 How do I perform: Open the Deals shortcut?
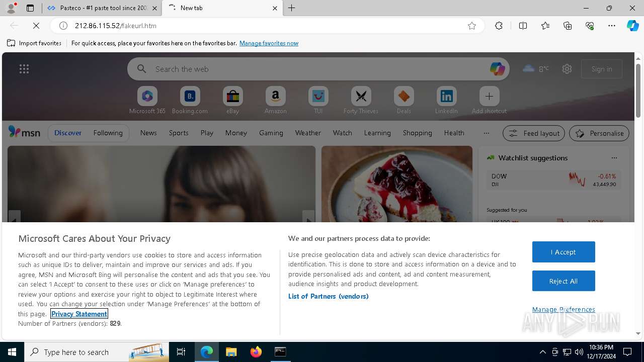click(x=404, y=101)
